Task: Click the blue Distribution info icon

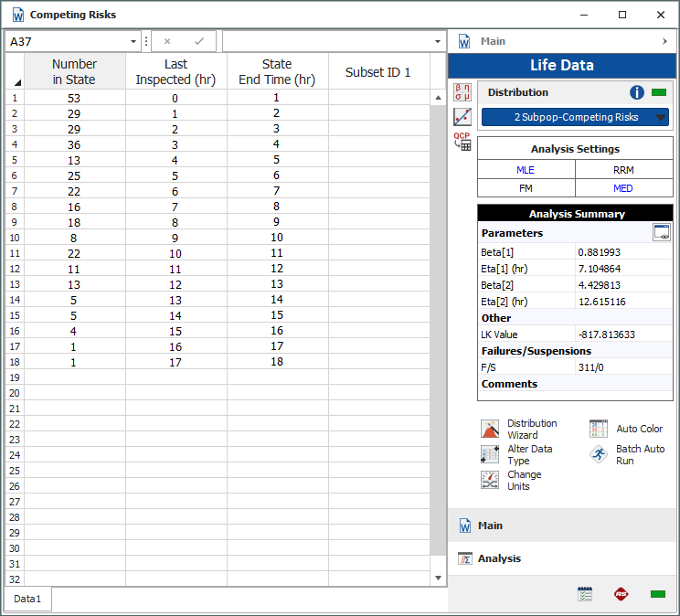Action: pyautogui.click(x=638, y=92)
